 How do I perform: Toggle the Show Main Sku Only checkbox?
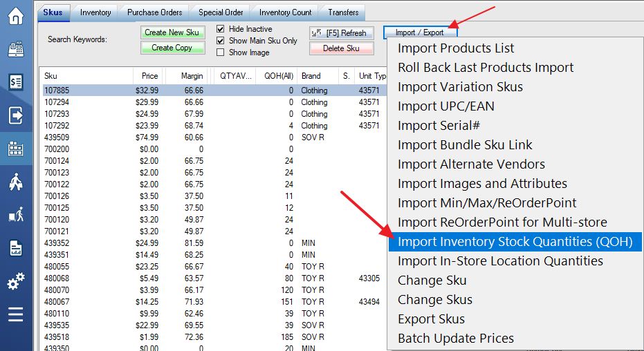click(221, 41)
